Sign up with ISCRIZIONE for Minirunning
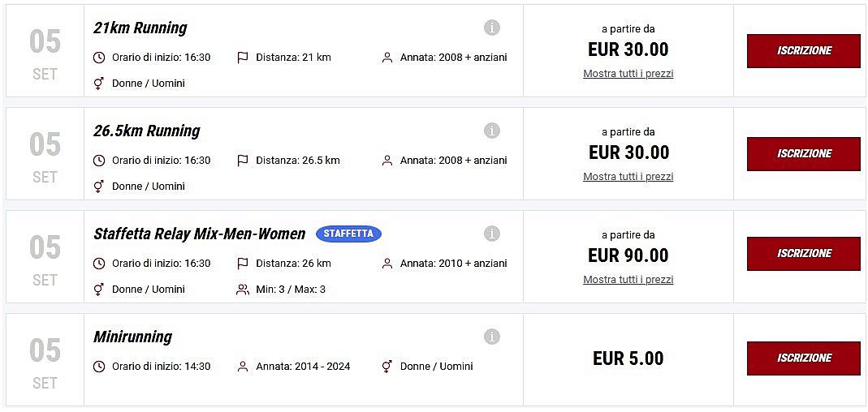The width and height of the screenshot is (868, 412). [803, 358]
